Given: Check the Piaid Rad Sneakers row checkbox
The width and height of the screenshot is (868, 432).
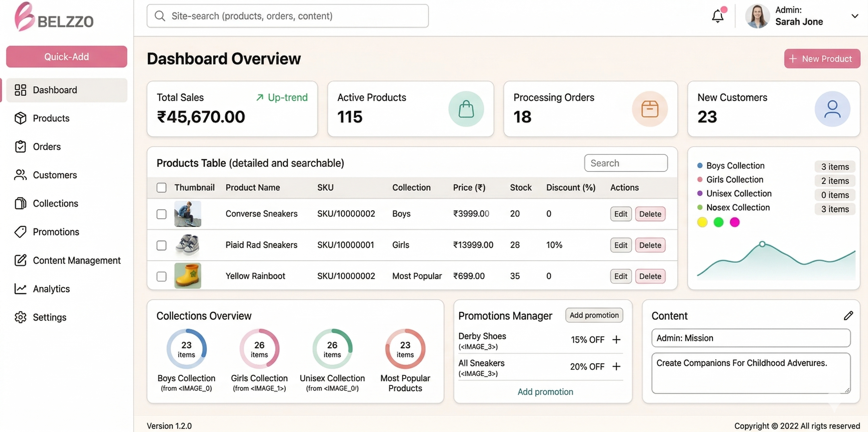Looking at the screenshot, I should pyautogui.click(x=162, y=245).
